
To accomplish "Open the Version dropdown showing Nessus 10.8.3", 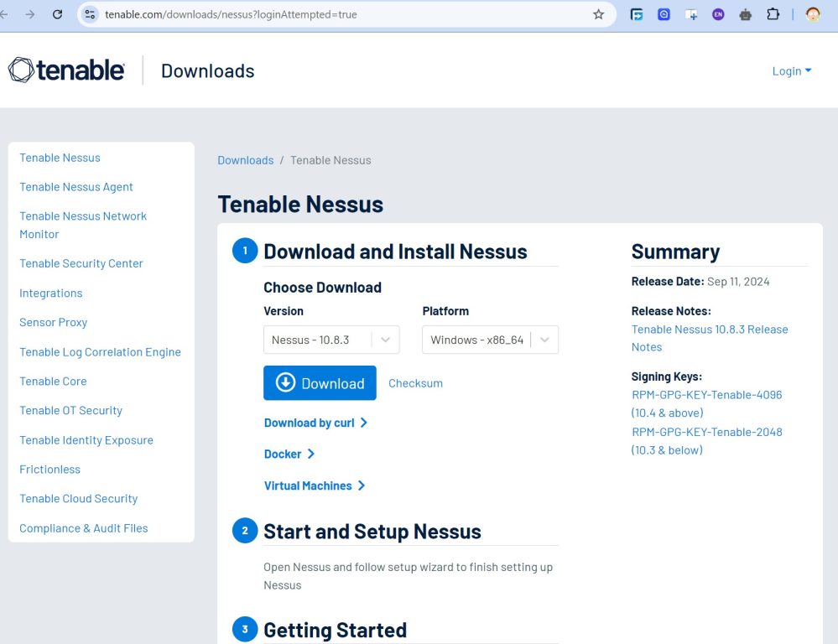I will tap(331, 340).
